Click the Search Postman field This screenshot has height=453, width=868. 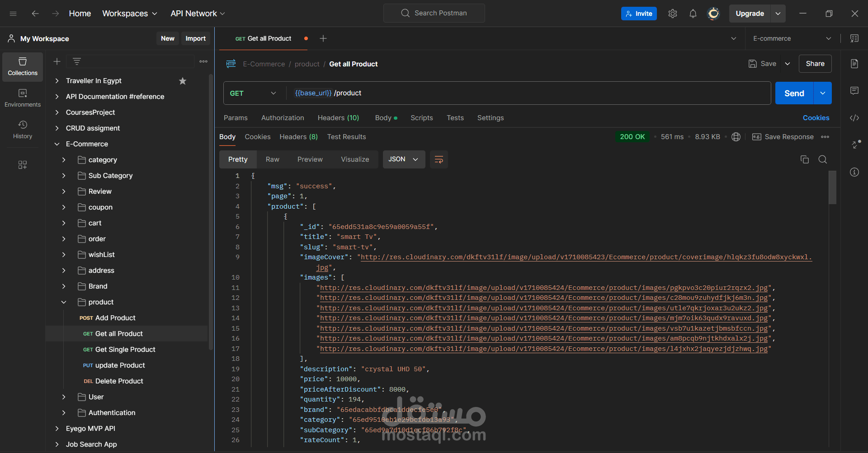(x=434, y=13)
